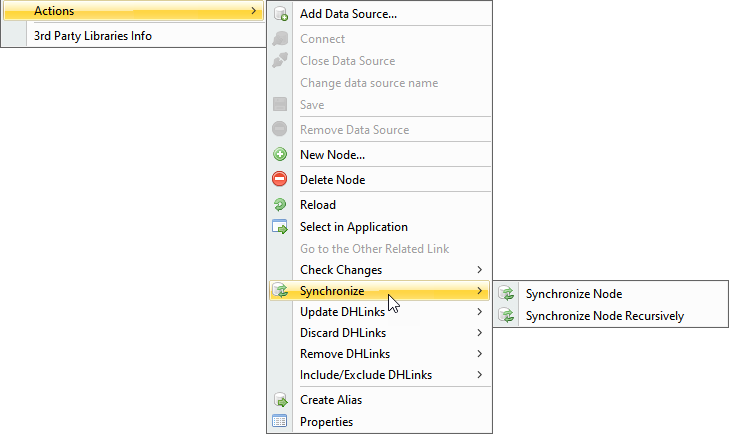The image size is (729, 434).
Task: Expand the Update DHLinks submenu arrow
Action: [480, 312]
